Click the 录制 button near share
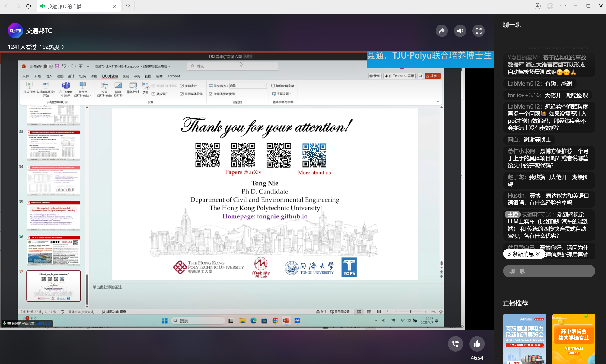Screen dimensions: 606x364 coord(375,76)
